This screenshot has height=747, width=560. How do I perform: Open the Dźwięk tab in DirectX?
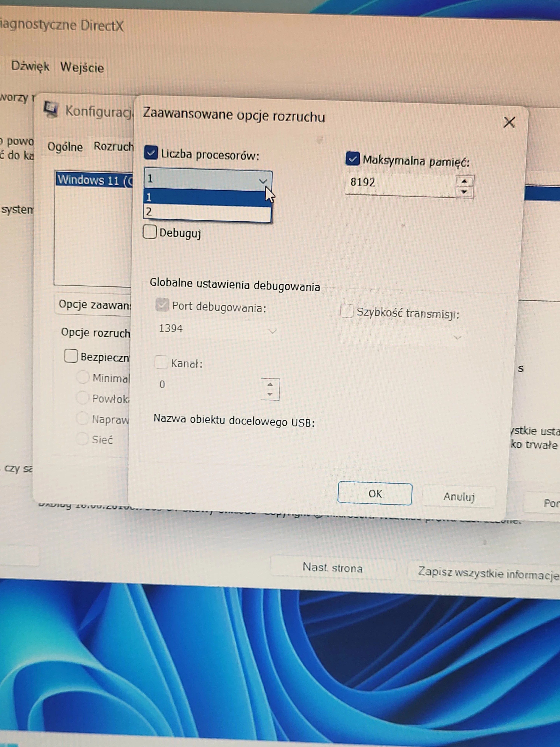pyautogui.click(x=30, y=66)
